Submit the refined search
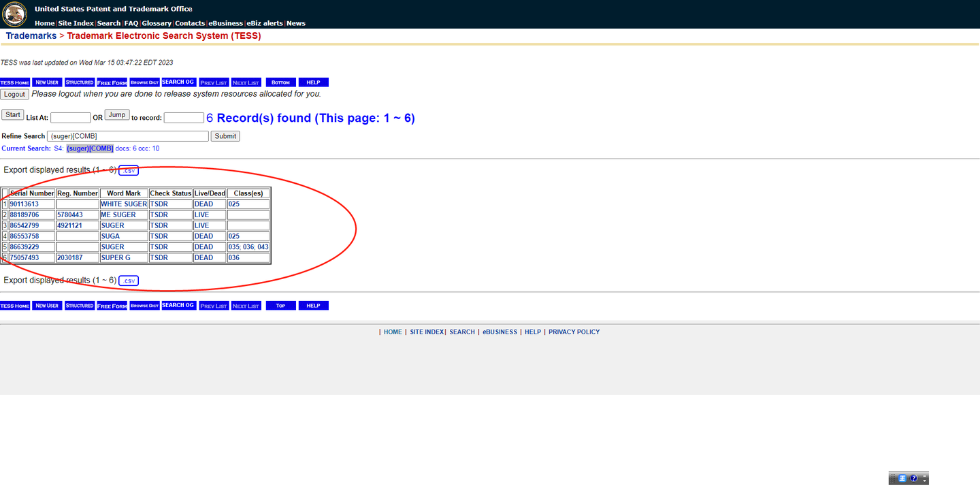The height and width of the screenshot is (495, 980). click(225, 136)
